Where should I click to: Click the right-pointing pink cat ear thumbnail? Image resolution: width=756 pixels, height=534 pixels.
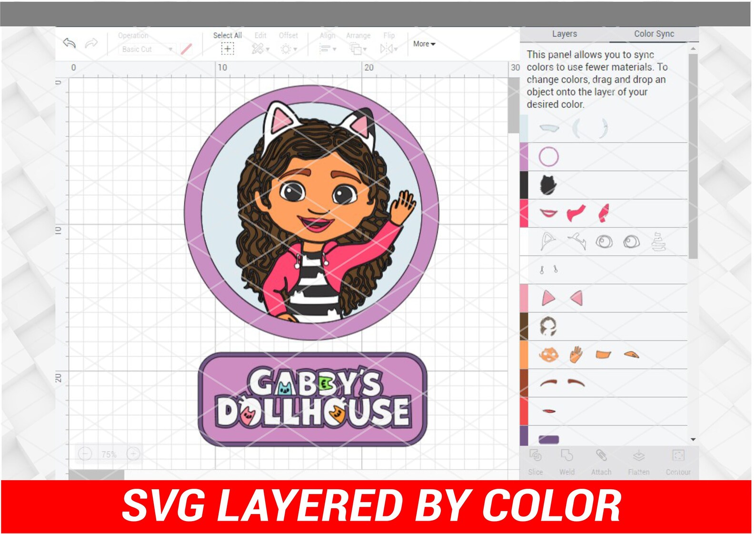click(x=548, y=298)
